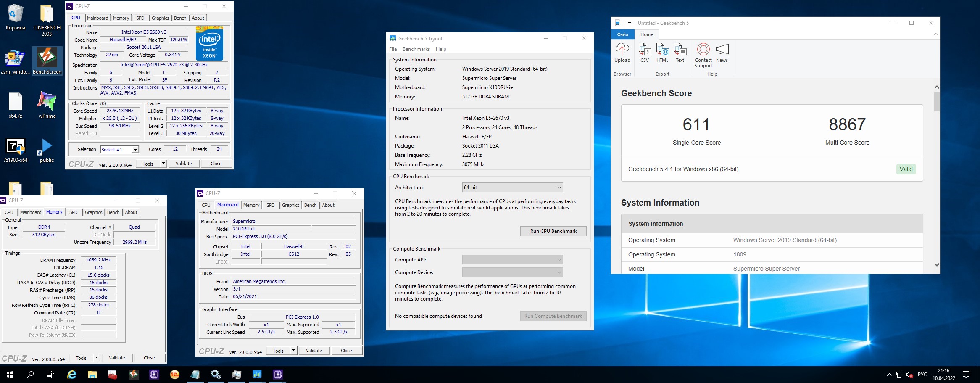
Task: Open the Recycle Bin (Корзина) desktop icon
Action: pos(16,18)
